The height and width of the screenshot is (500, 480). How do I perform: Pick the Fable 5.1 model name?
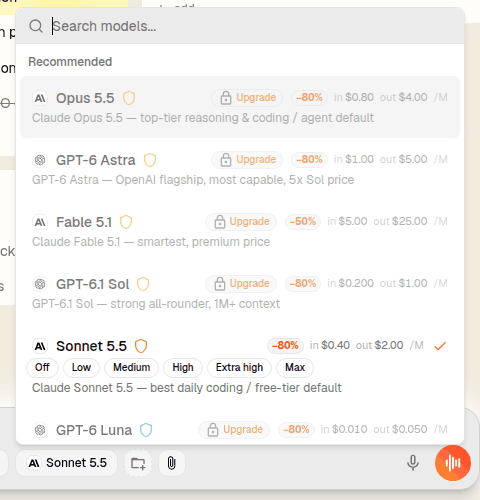[84, 222]
